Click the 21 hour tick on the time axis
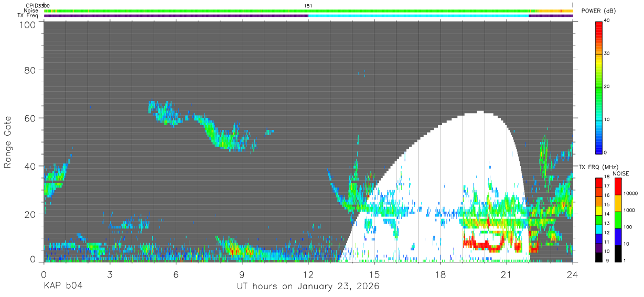 click(x=507, y=274)
